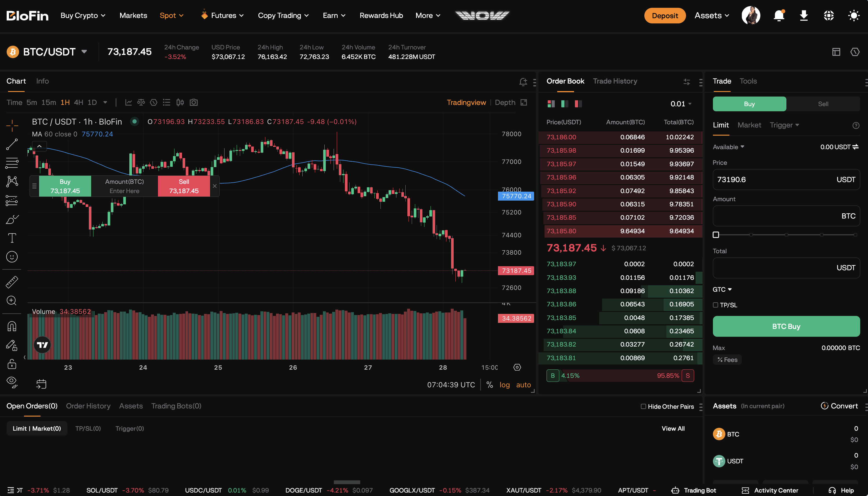
Task: Open the GTC time-in-force dropdown
Action: point(722,290)
